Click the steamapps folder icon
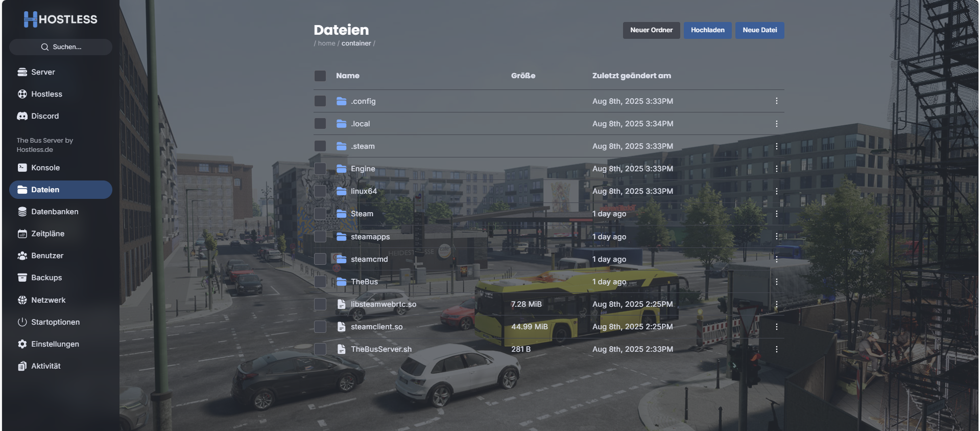This screenshot has height=431, width=980. coord(342,237)
